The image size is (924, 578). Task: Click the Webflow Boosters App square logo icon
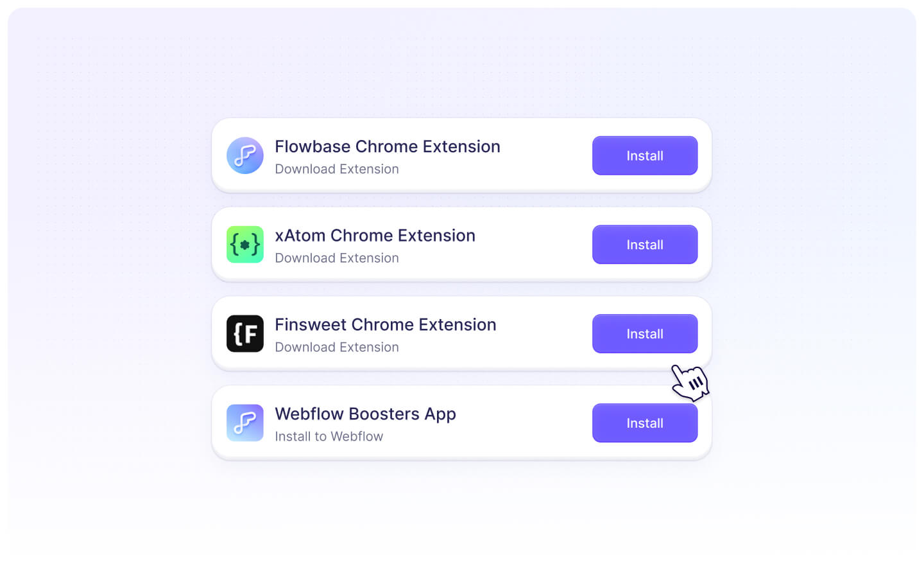coord(245,423)
